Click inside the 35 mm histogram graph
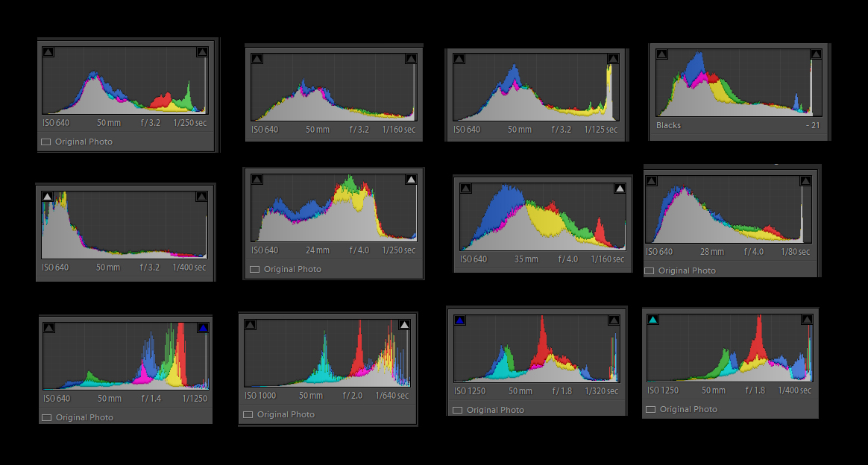868x465 pixels. coord(543,216)
